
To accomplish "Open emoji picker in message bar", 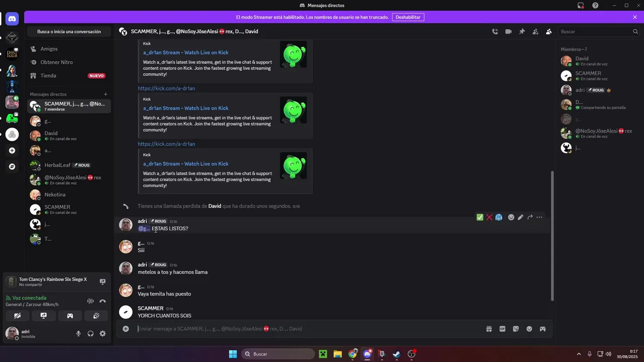I will (529, 329).
